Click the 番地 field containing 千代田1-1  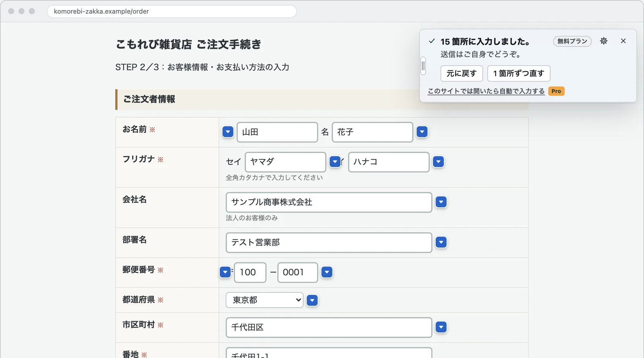(x=329, y=353)
